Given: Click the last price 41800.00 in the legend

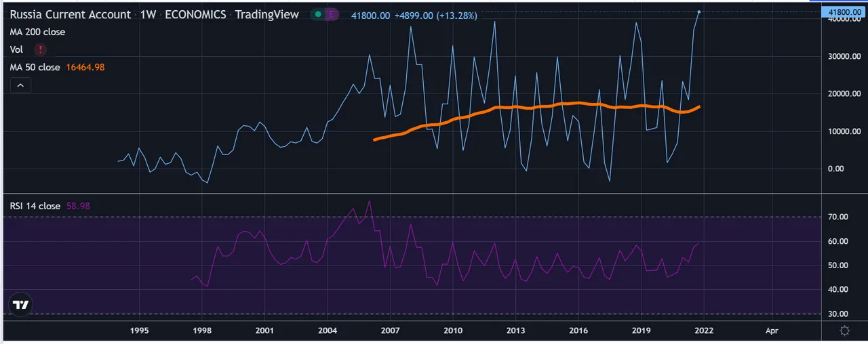Looking at the screenshot, I should click(370, 15).
